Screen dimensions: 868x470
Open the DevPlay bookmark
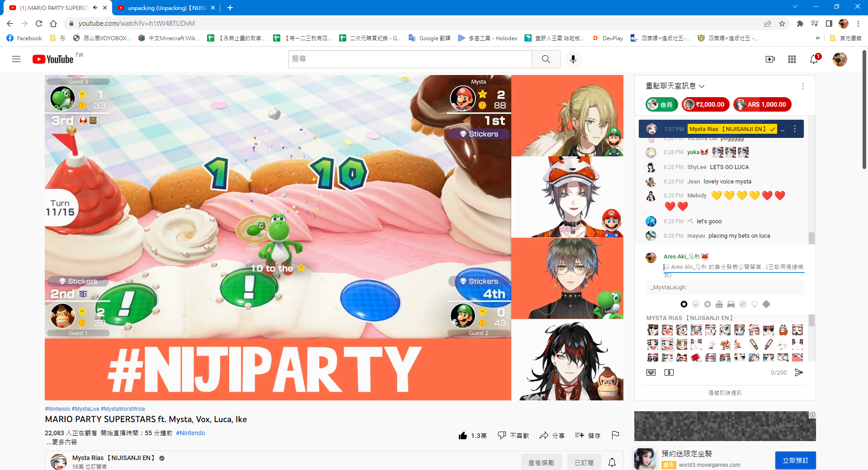pos(608,38)
